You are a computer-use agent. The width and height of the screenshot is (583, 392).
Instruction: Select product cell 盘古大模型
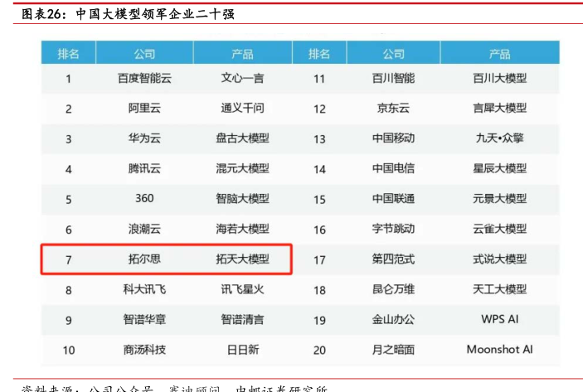(242, 138)
